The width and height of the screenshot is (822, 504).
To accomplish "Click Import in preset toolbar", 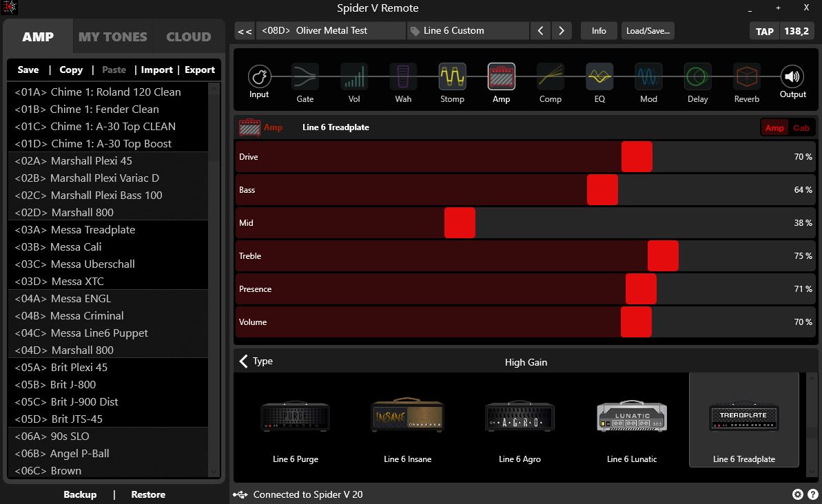I will point(156,70).
